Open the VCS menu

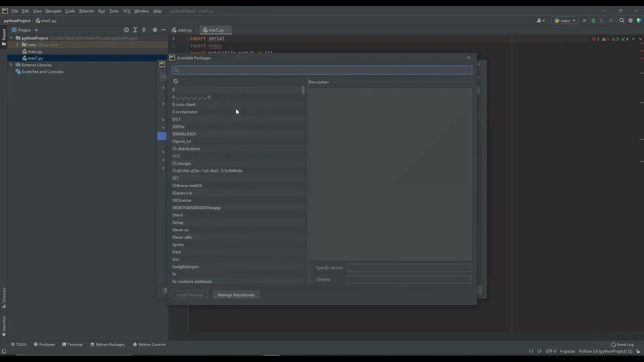pos(126,11)
